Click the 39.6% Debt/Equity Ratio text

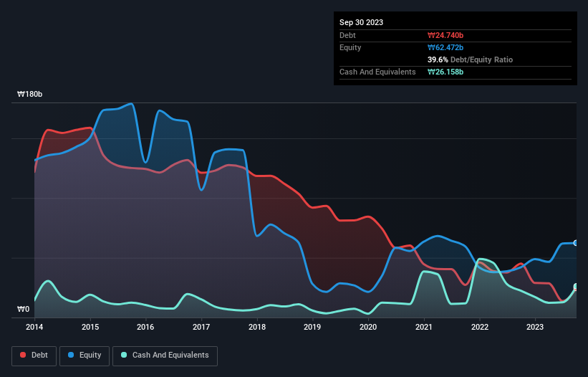(470, 59)
